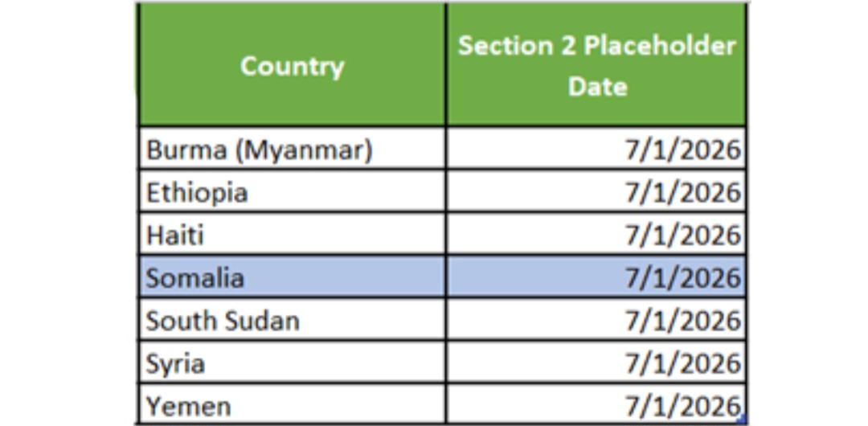Select the Haiti cell

pyautogui.click(x=292, y=235)
